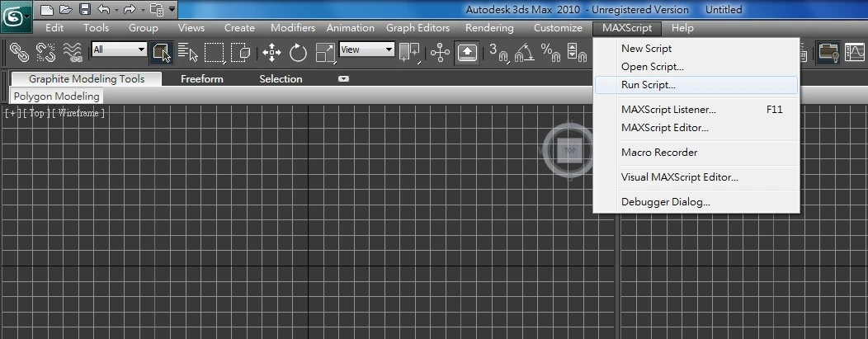Open the Graph Editors menu
Screen dimensions: 868x339
(x=418, y=28)
